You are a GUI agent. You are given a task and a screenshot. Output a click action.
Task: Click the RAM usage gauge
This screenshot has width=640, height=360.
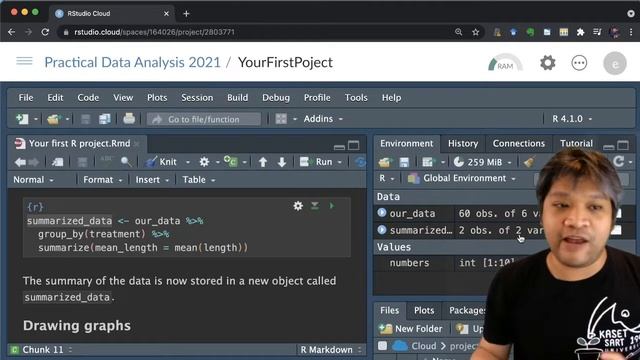coord(504,62)
